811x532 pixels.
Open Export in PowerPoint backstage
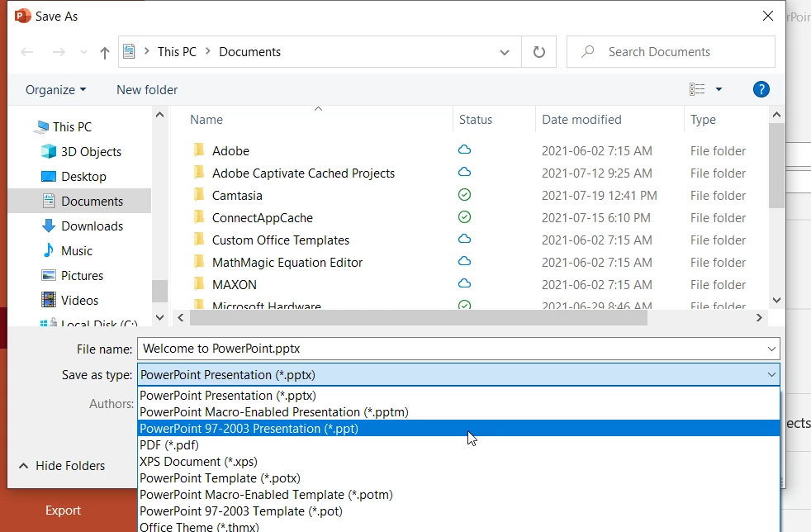coord(63,511)
